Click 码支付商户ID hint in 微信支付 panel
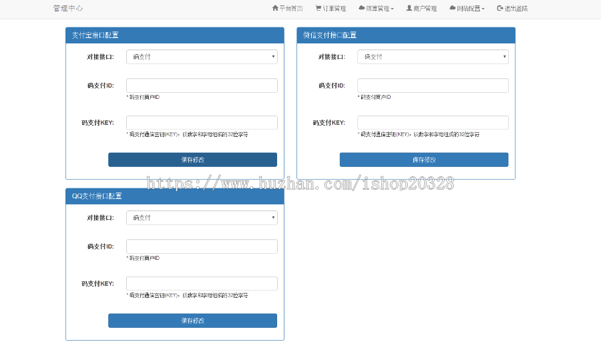Image resolution: width=601 pixels, height=364 pixels. coord(375,98)
